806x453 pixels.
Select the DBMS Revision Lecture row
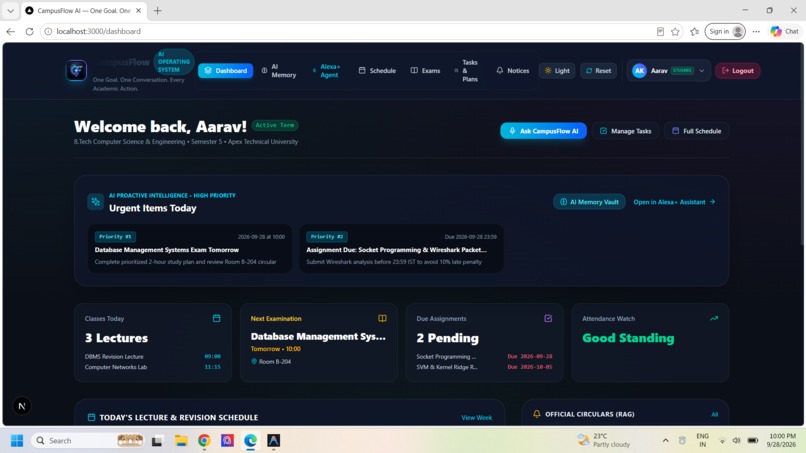[x=153, y=356]
